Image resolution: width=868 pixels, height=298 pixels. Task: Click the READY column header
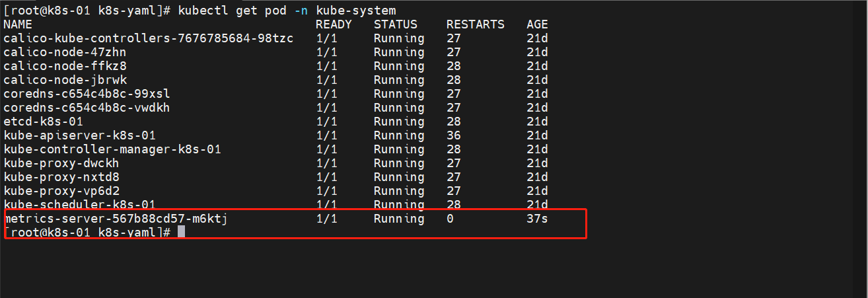(x=334, y=24)
